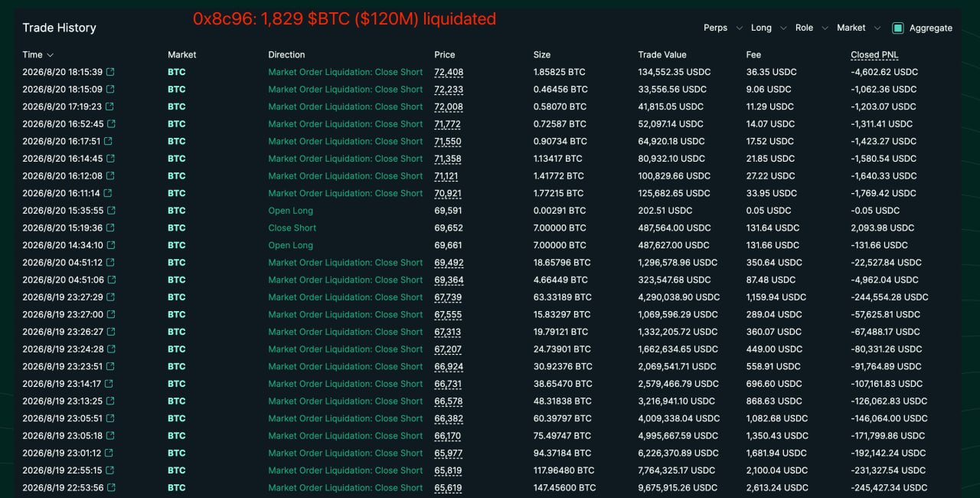Open the Role filter dropdown
980x498 pixels.
point(812,28)
